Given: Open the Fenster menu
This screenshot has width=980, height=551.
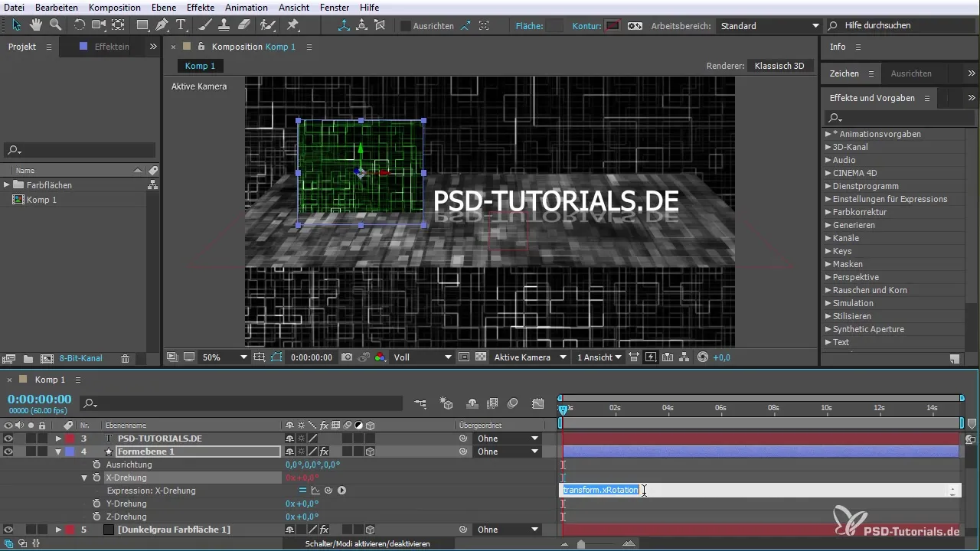Looking at the screenshot, I should pyautogui.click(x=335, y=7).
